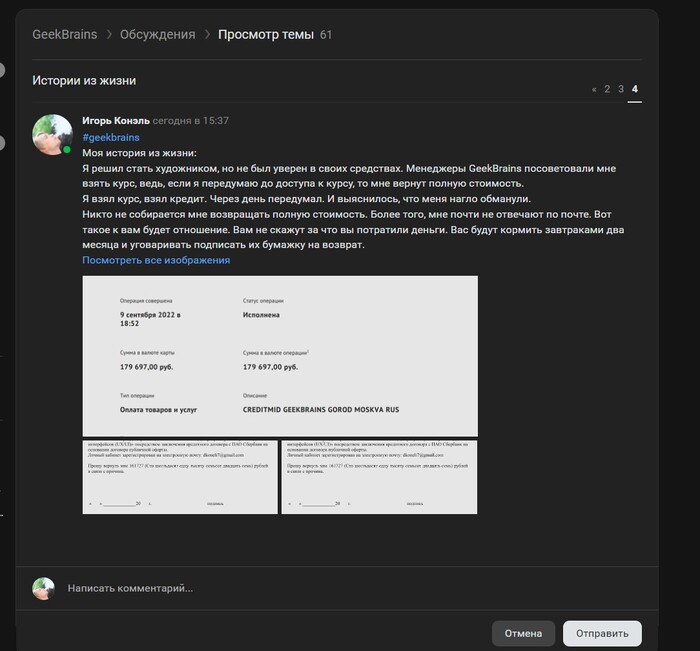Click the Просмотр темы breadcrumb title

266,34
